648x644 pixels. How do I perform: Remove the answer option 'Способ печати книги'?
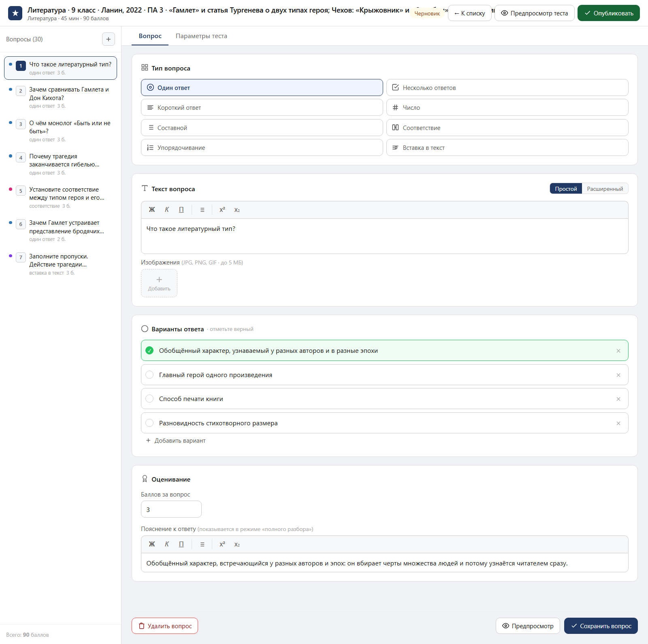pos(618,399)
